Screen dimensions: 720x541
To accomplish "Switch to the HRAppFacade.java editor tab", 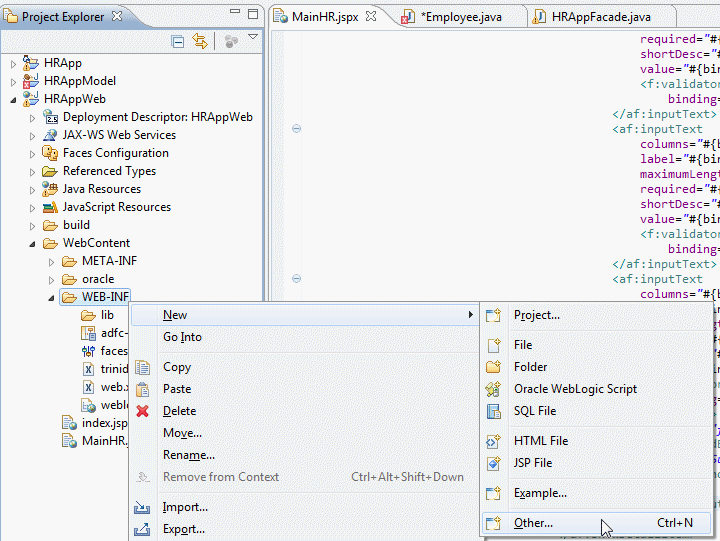I will [x=601, y=17].
